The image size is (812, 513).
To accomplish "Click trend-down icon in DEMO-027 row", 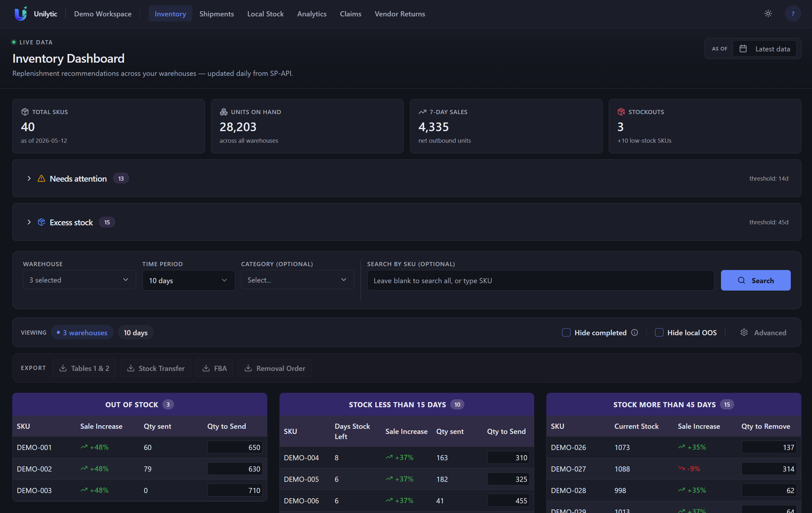I will pos(681,469).
